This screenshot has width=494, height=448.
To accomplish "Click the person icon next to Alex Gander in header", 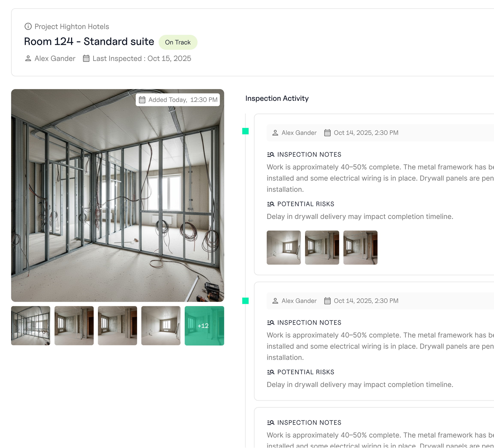I will point(28,58).
